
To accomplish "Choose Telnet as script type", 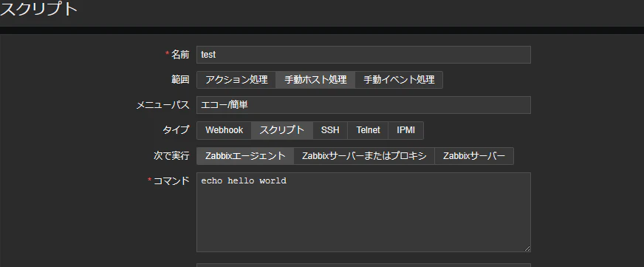I will [x=368, y=130].
